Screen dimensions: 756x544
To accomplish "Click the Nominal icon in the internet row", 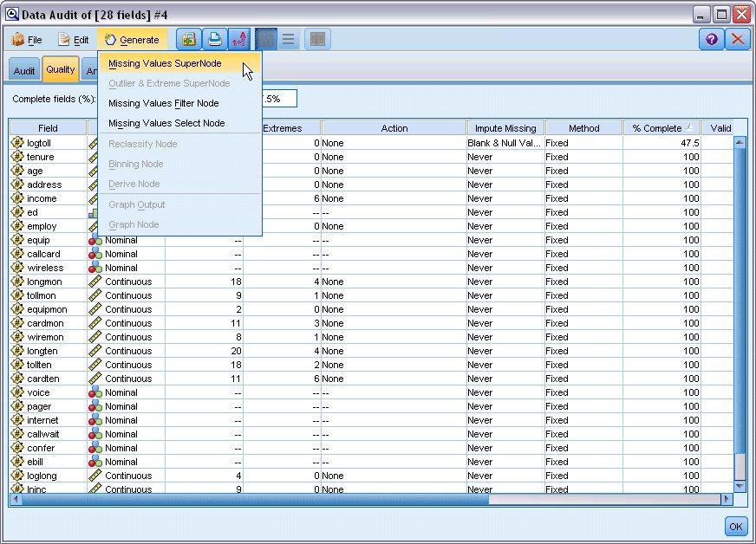I will coord(95,420).
